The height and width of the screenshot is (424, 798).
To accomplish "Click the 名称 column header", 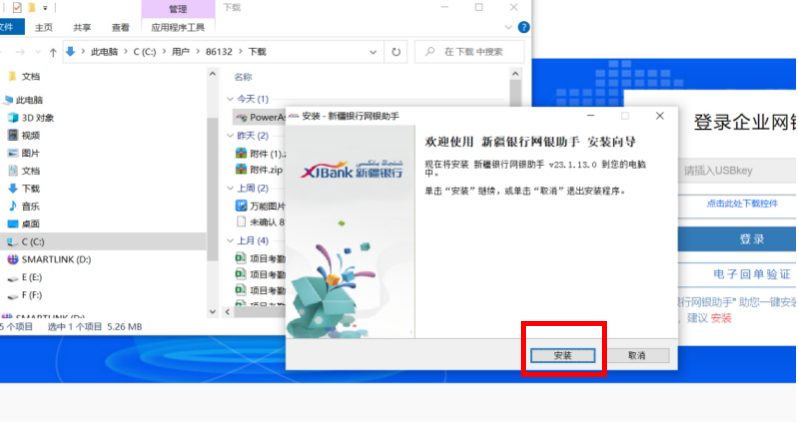I will click(x=243, y=77).
